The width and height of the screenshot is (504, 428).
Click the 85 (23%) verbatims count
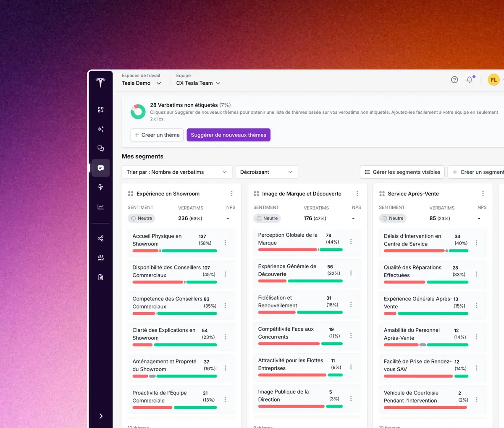tap(440, 218)
